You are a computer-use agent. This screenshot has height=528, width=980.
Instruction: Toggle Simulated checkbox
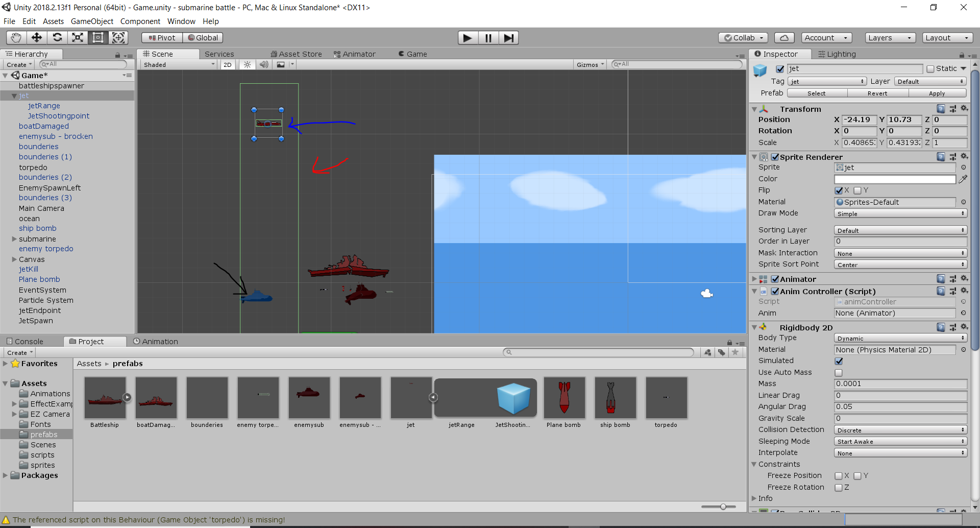pos(839,361)
